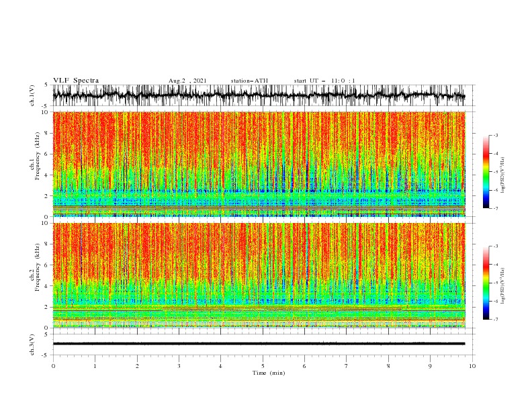Click the "VLF Spectra" title text

76,81
